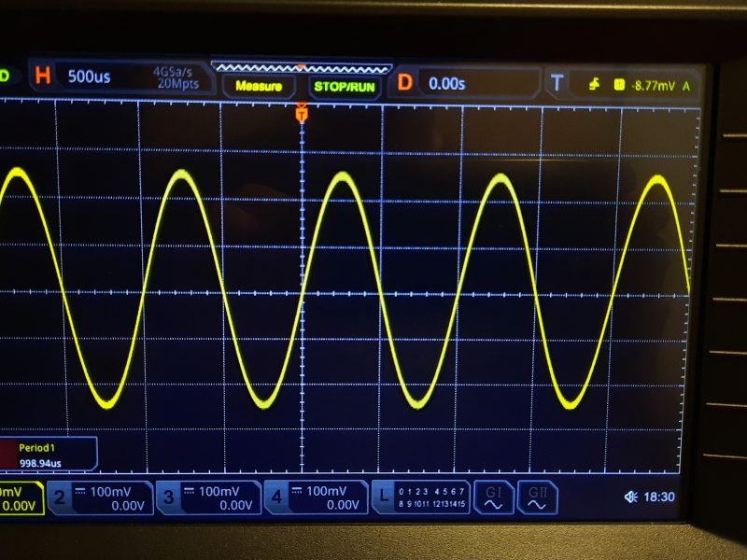Toggle channel 4 on

pyautogui.click(x=278, y=497)
